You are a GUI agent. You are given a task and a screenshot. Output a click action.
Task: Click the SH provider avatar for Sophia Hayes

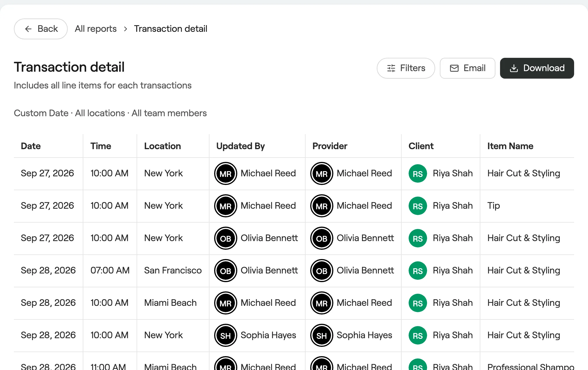(322, 335)
